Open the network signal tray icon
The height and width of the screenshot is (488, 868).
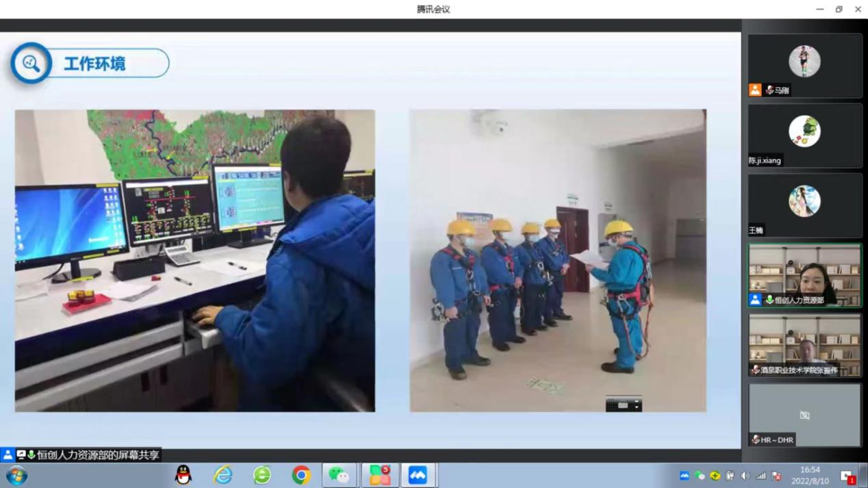tap(761, 476)
